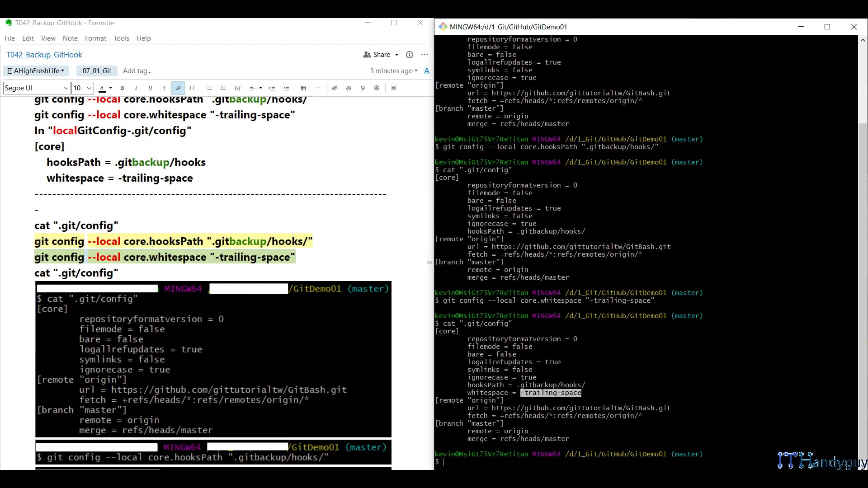Image resolution: width=868 pixels, height=488 pixels.
Task: Insert a table into the note
Action: point(303,88)
